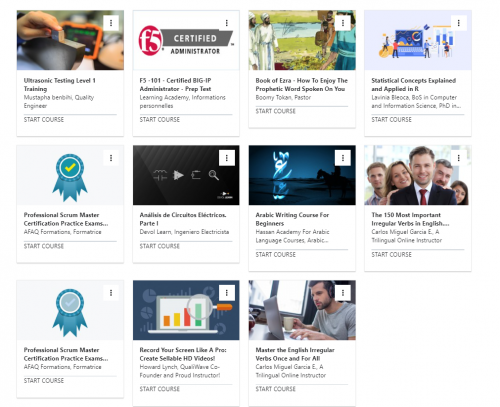Open the three-dot menu on Record Your Screen Like A Pro card
This screenshot has width=500, height=407.
[227, 293]
